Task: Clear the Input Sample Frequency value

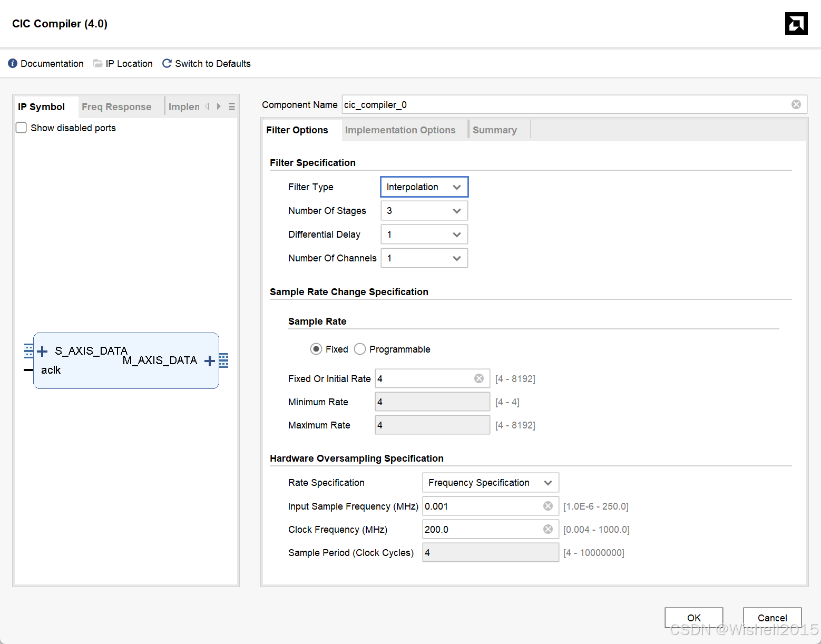Action: pos(548,506)
